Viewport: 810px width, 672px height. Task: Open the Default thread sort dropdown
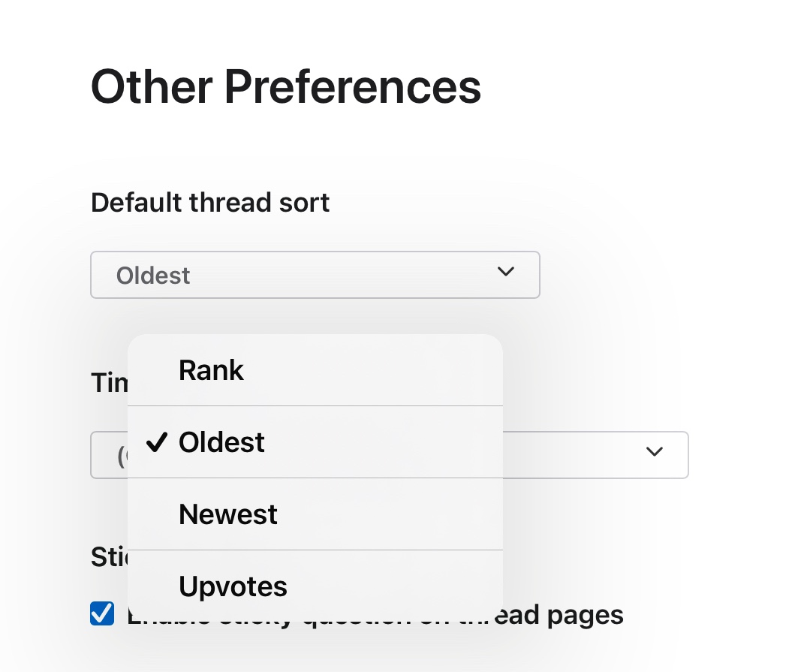(x=315, y=275)
